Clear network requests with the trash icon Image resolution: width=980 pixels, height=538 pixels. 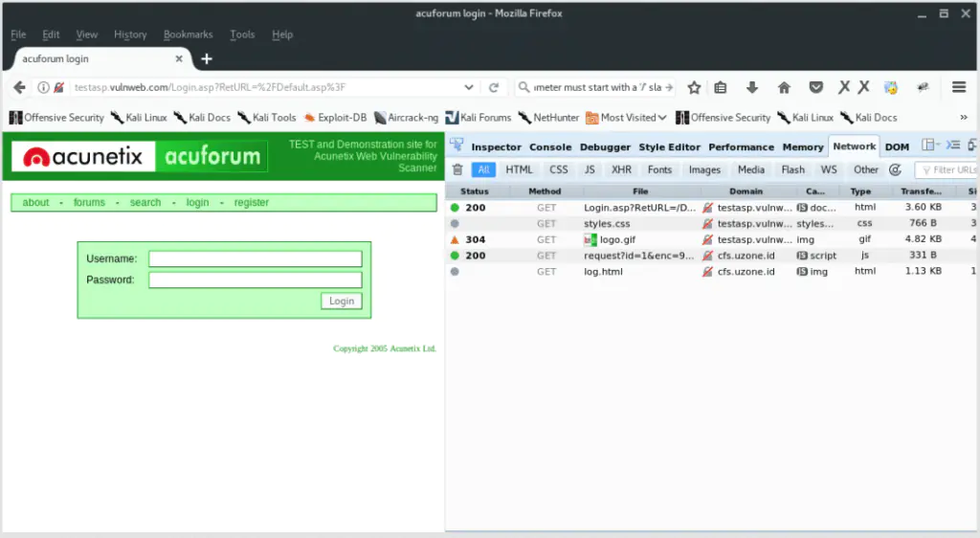457,169
